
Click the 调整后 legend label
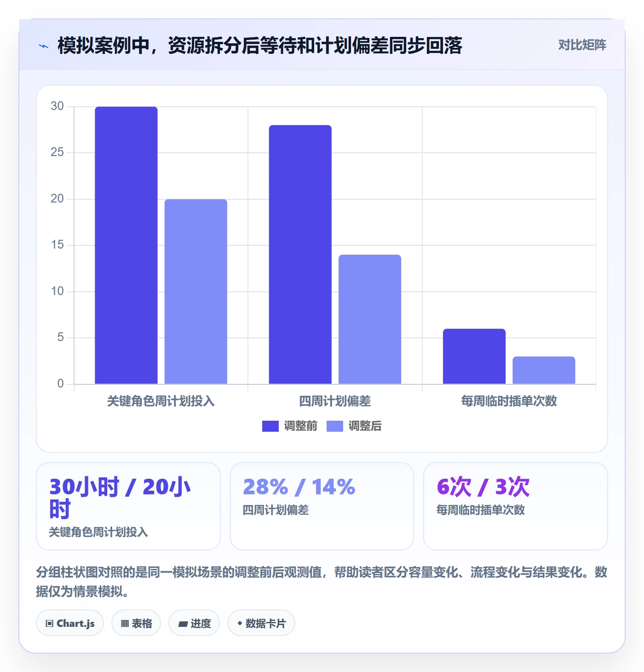[x=365, y=426]
